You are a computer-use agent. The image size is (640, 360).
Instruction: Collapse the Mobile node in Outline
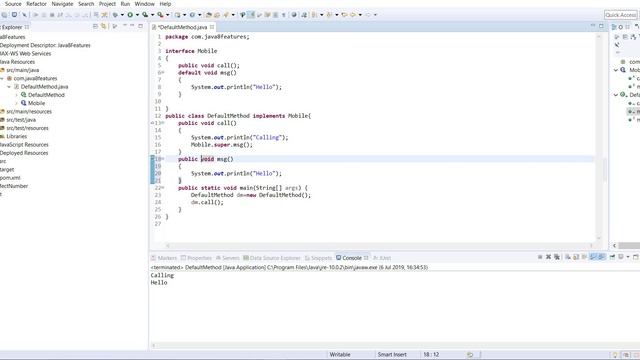coord(616,70)
